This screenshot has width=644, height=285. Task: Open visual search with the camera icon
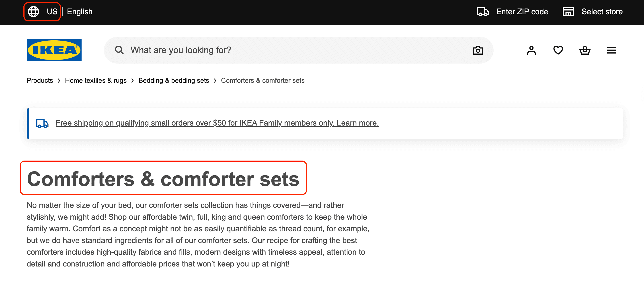478,50
